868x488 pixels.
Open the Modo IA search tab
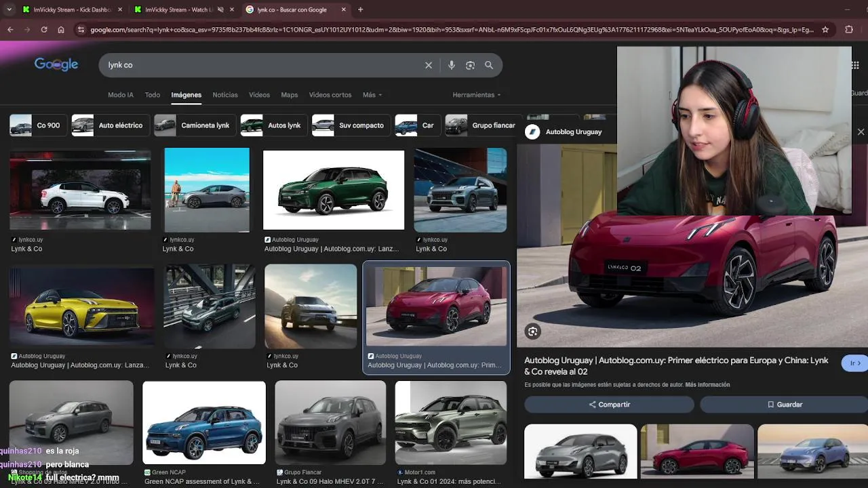coord(121,95)
